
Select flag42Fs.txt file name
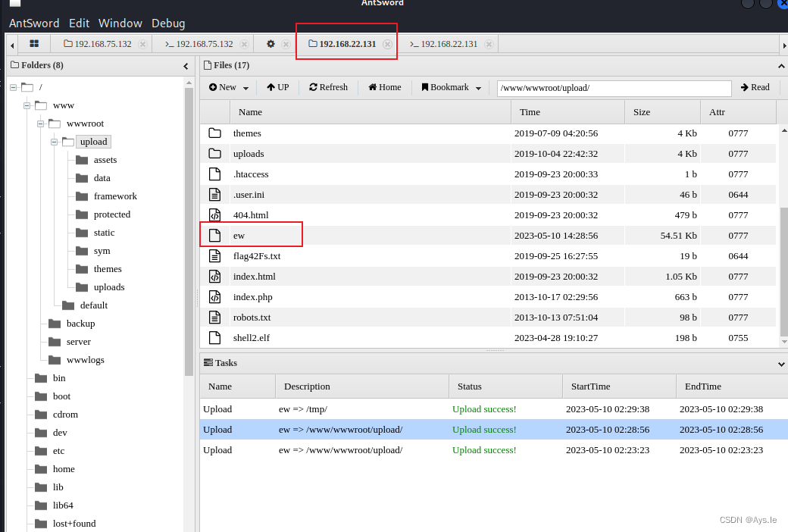pos(257,256)
